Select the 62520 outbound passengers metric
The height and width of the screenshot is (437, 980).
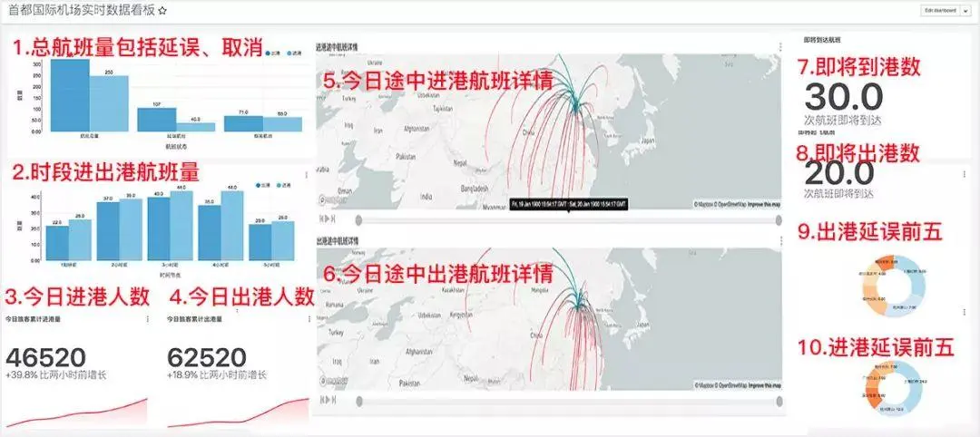(207, 358)
